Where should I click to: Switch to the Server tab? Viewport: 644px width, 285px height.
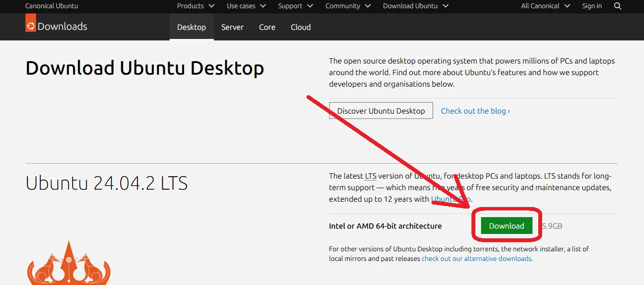232,27
